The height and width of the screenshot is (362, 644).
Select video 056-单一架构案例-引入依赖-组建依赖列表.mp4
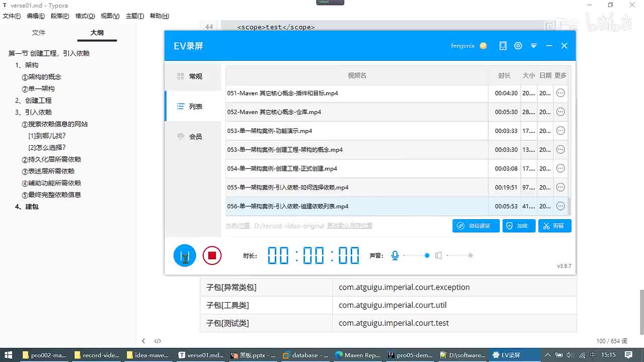(x=357, y=206)
